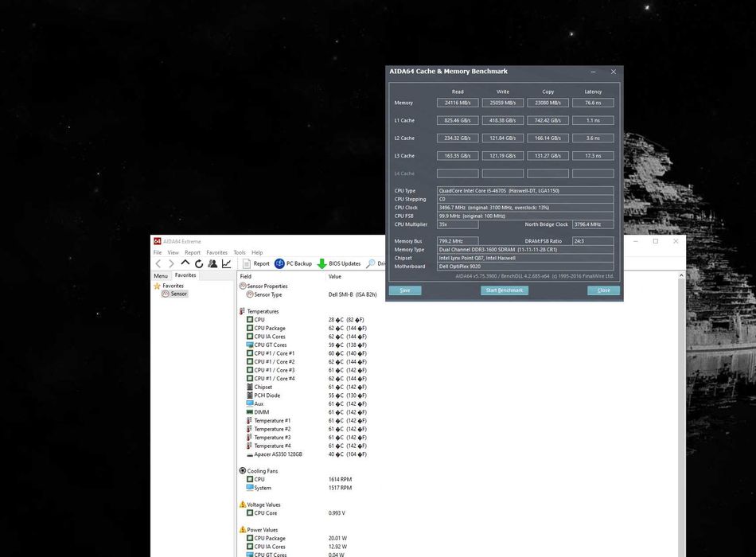Open the graph chart toolbar icon
The width and height of the screenshot is (756, 557).
tap(226, 263)
